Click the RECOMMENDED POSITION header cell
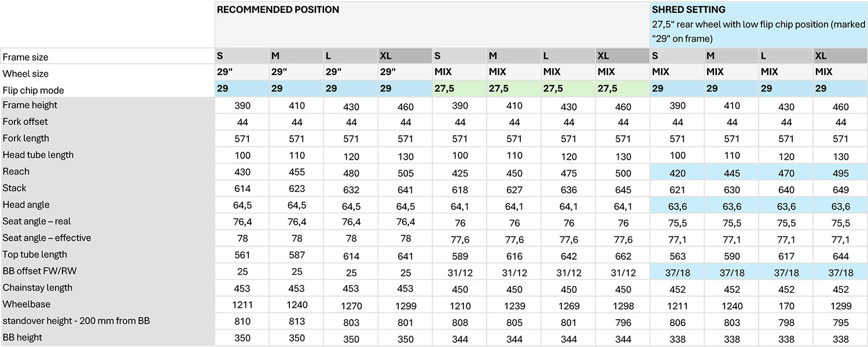 (x=432, y=24)
